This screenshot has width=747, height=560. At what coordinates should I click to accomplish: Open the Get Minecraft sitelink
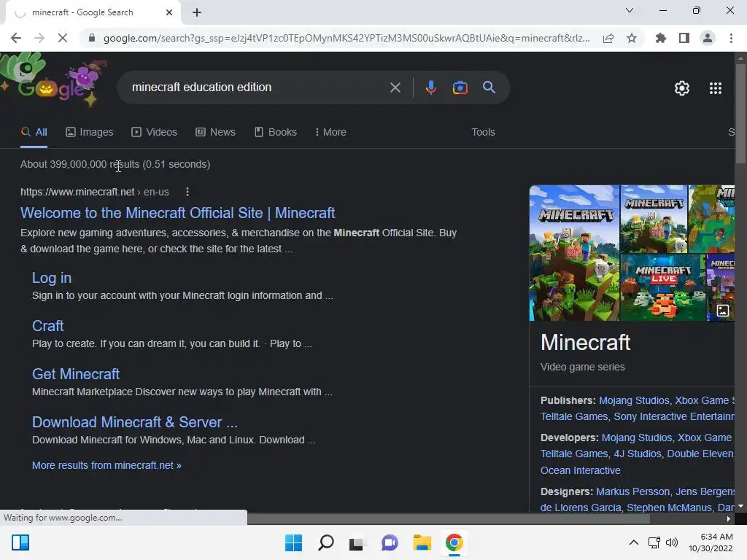76,374
